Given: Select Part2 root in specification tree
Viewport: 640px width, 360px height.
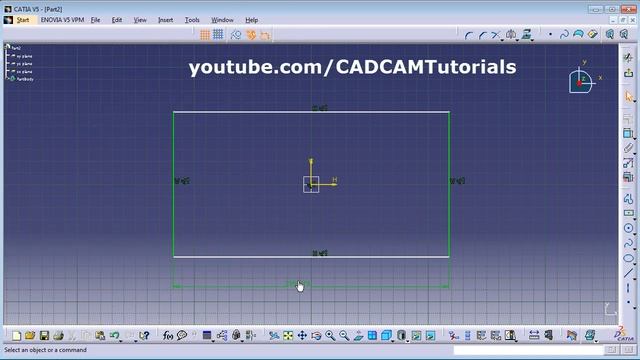Looking at the screenshot, I should point(16,48).
